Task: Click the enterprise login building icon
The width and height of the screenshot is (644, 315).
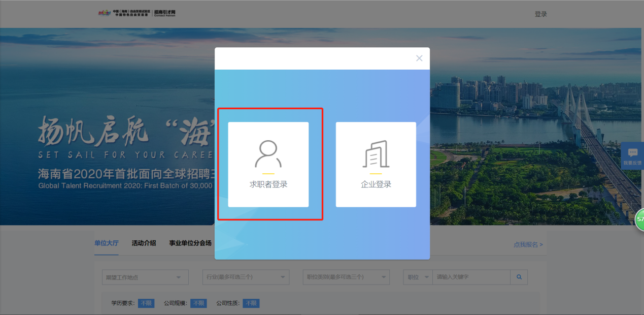Action: [376, 154]
